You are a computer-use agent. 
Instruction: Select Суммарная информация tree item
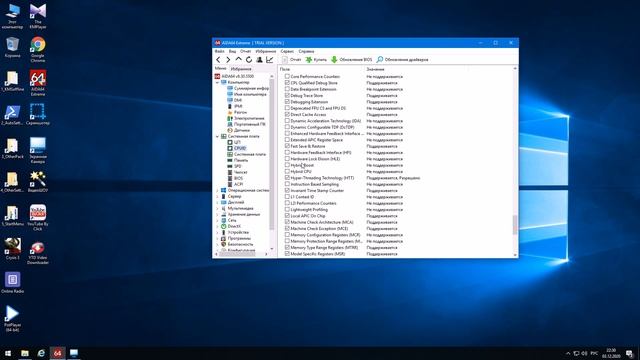coord(248,88)
